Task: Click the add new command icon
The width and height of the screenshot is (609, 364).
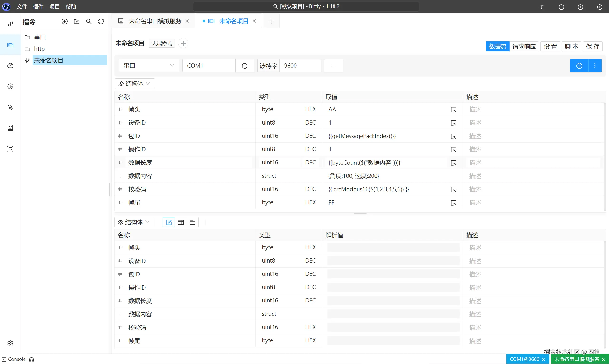Action: pyautogui.click(x=64, y=22)
